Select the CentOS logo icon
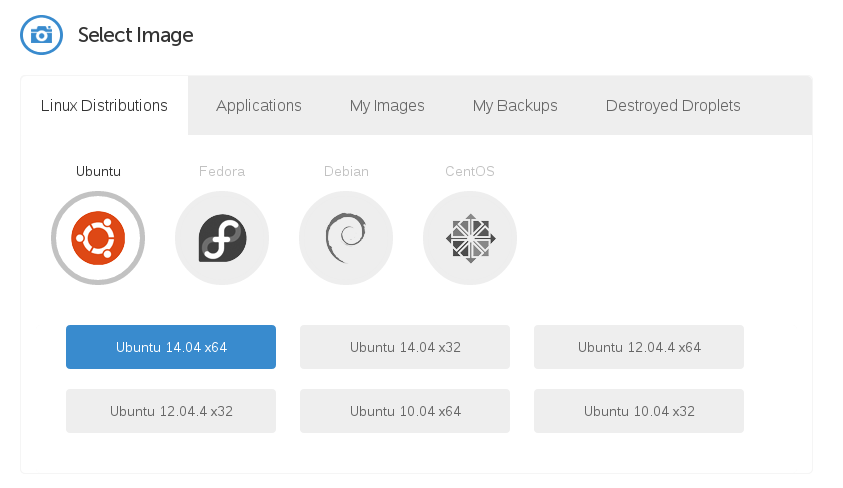This screenshot has width=843, height=488. coord(470,238)
